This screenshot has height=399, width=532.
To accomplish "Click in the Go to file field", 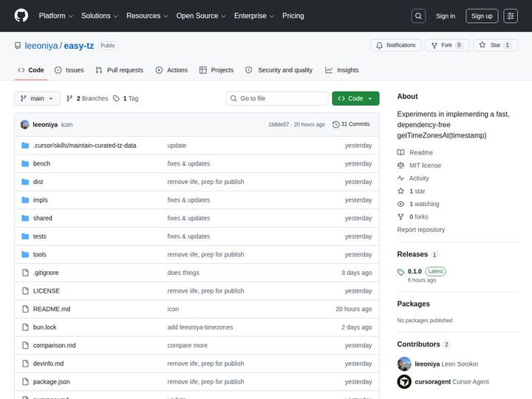I will 277,98.
